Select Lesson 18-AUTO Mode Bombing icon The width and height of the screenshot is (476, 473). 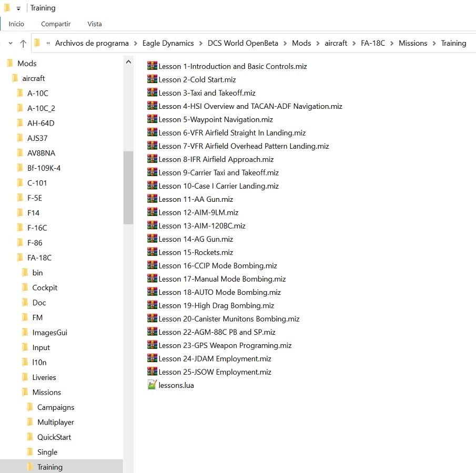click(152, 292)
